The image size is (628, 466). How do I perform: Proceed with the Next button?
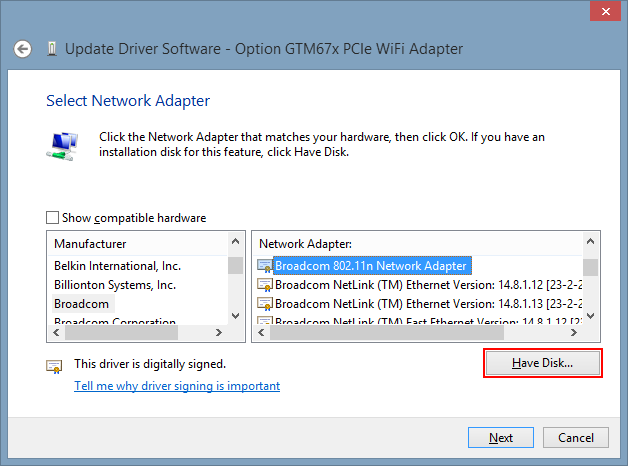click(x=501, y=438)
